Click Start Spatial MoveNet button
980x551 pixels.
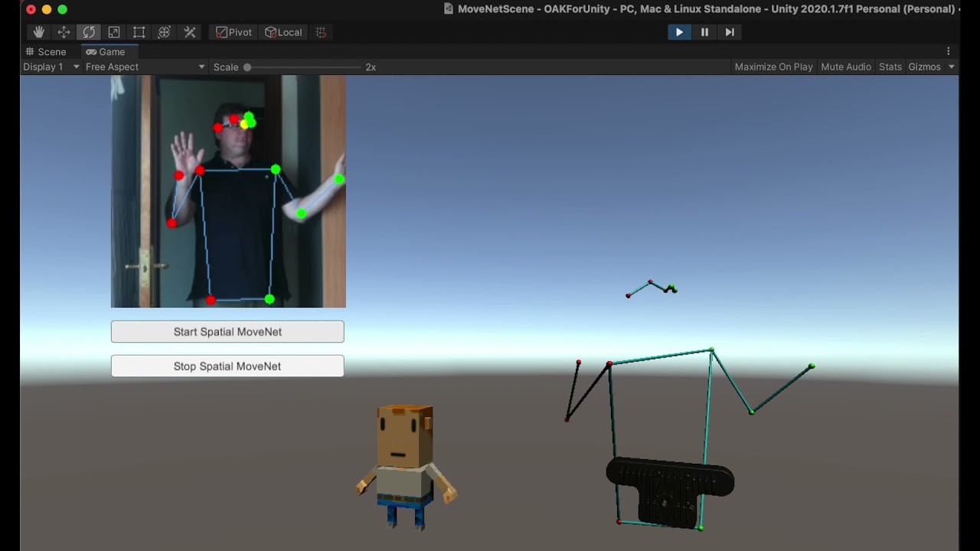click(x=227, y=331)
